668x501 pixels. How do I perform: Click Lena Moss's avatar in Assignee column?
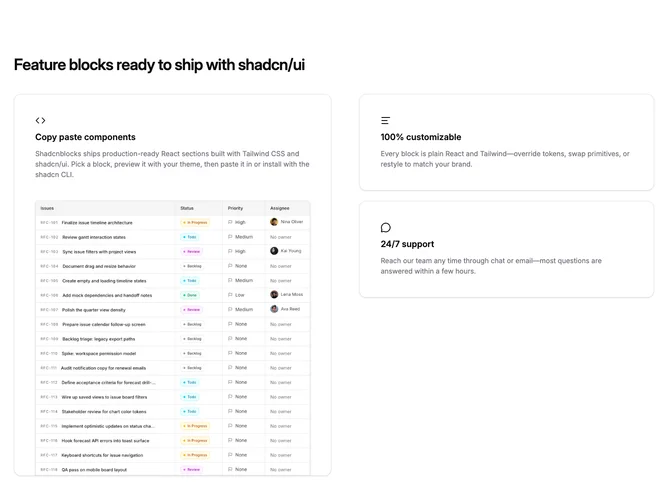(x=274, y=294)
